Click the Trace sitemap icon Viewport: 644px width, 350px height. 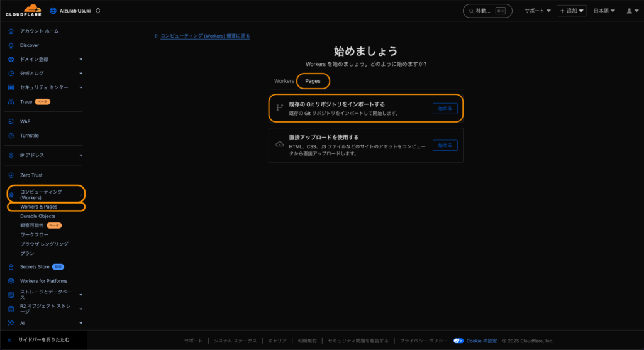tap(11, 102)
